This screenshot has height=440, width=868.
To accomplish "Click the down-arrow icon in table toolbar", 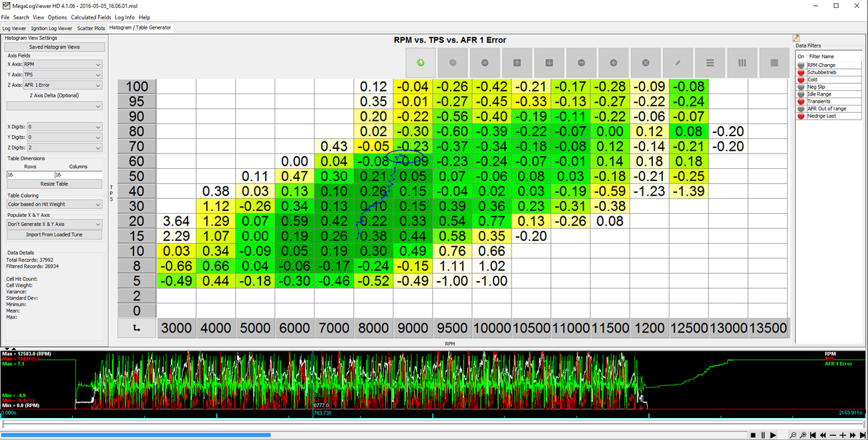I will coord(549,63).
